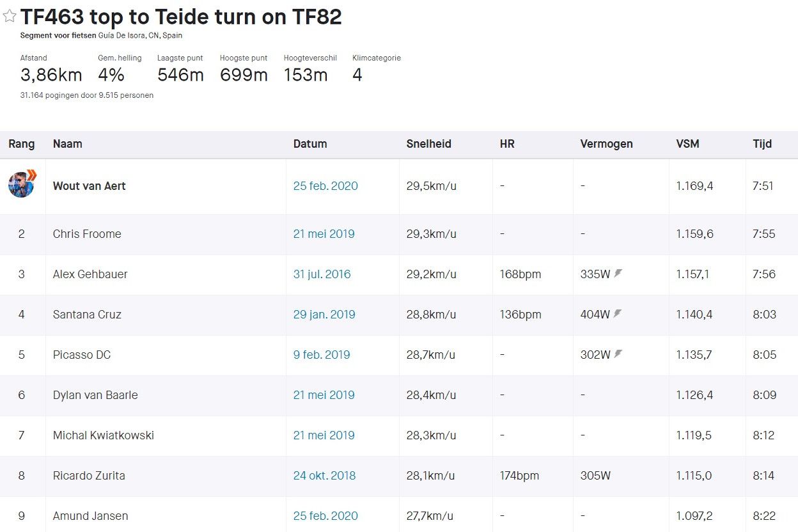The height and width of the screenshot is (532, 798).
Task: Click the Vermogen column header
Action: 606,144
